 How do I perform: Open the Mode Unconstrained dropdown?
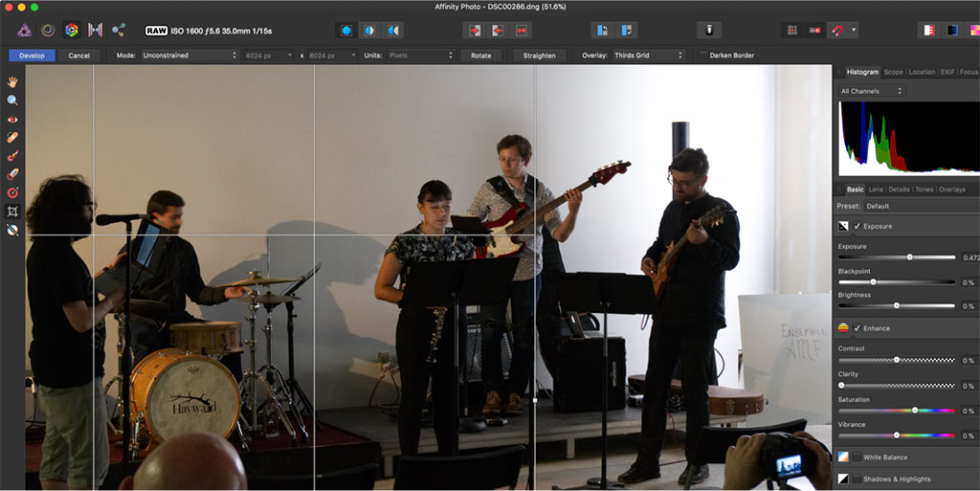tap(189, 56)
